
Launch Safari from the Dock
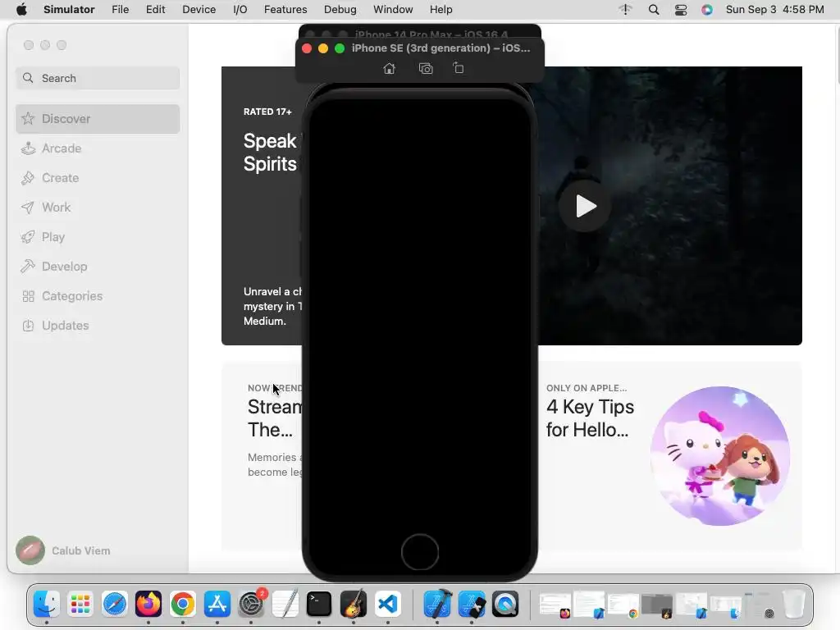click(x=115, y=605)
